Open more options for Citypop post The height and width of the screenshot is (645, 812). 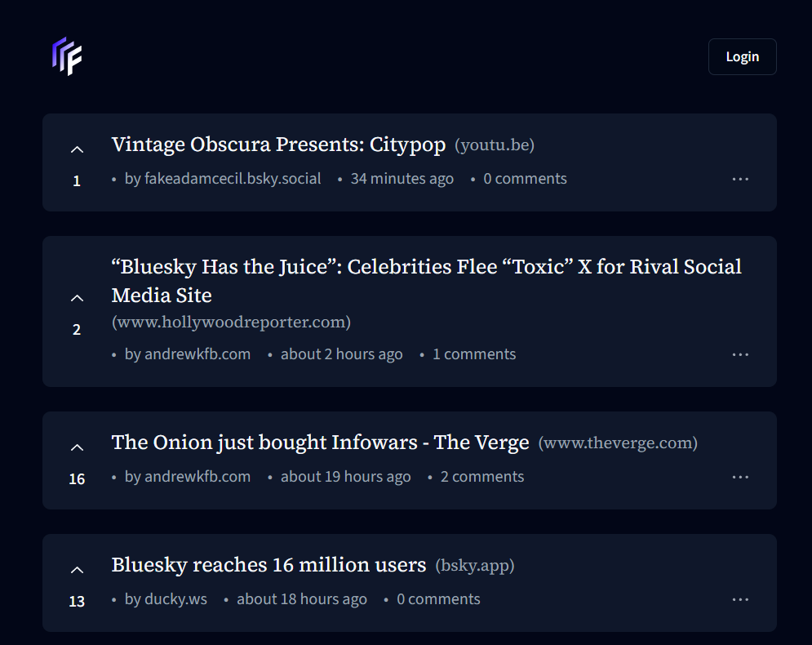[x=740, y=179]
